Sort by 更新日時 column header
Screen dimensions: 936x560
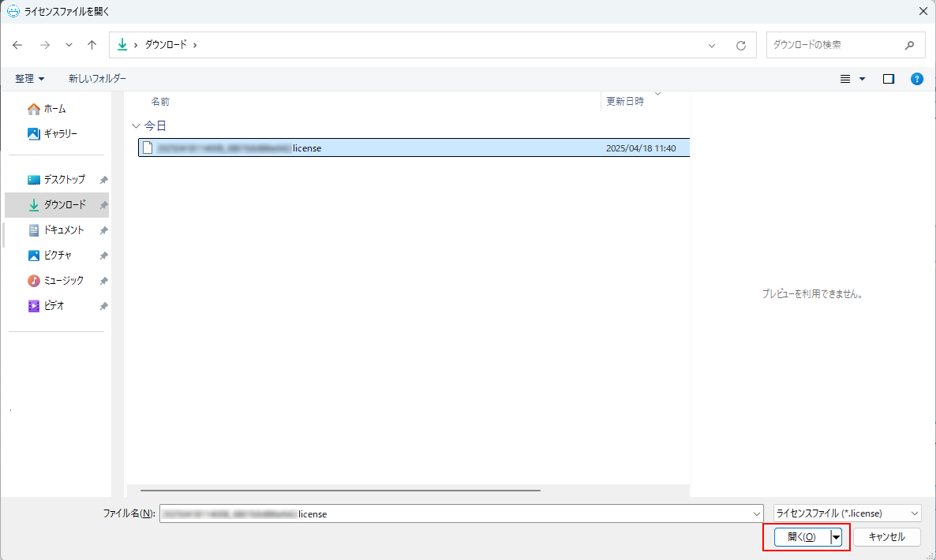pyautogui.click(x=625, y=101)
